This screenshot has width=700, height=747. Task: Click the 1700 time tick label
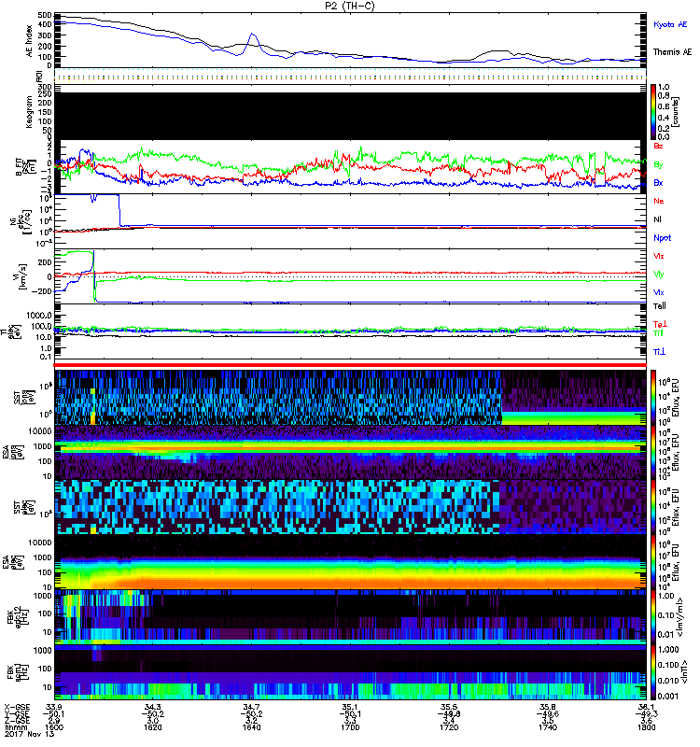coord(350,727)
